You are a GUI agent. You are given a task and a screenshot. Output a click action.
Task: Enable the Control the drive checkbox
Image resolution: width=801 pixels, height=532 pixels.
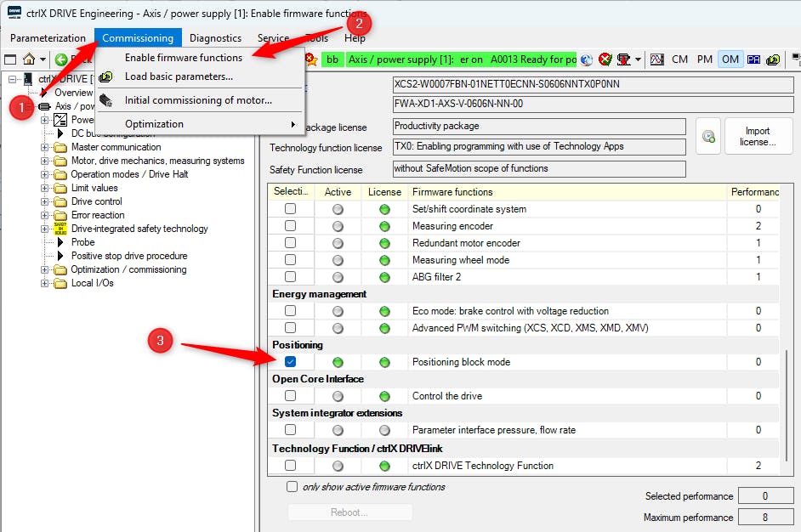(x=291, y=396)
